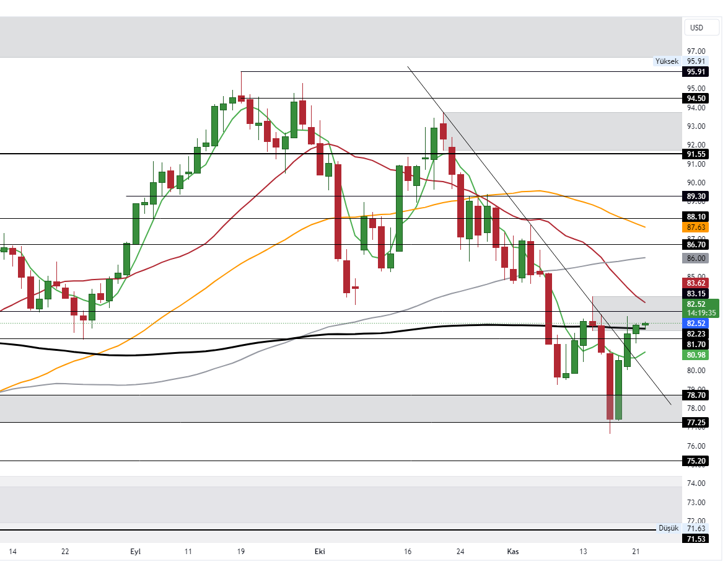This screenshot has height=582, width=728.
Task: Click the 14:19:35 bar countdown timer
Action: point(700,313)
